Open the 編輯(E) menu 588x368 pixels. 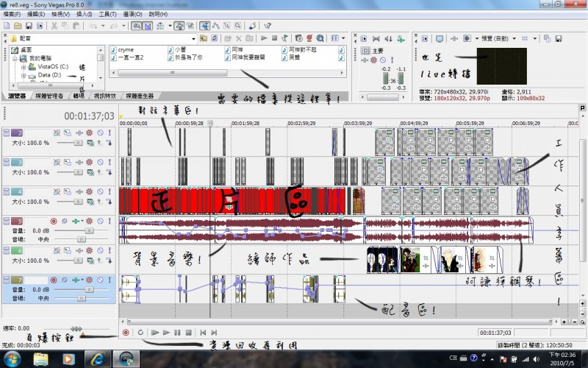pos(36,14)
